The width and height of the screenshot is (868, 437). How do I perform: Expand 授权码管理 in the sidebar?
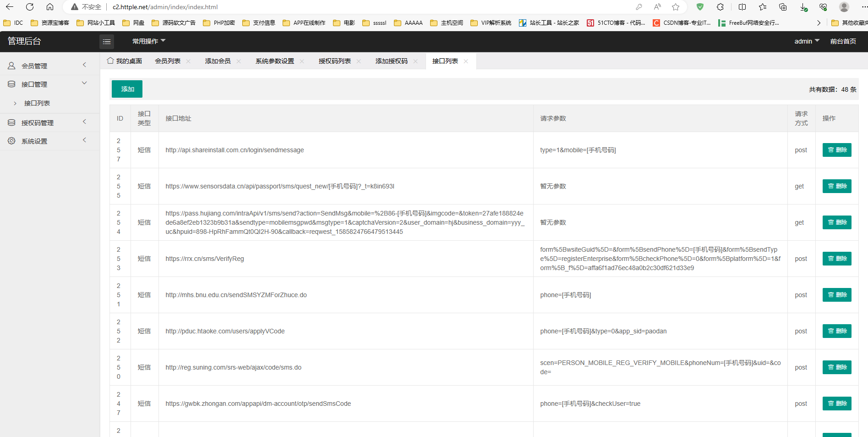pos(50,122)
